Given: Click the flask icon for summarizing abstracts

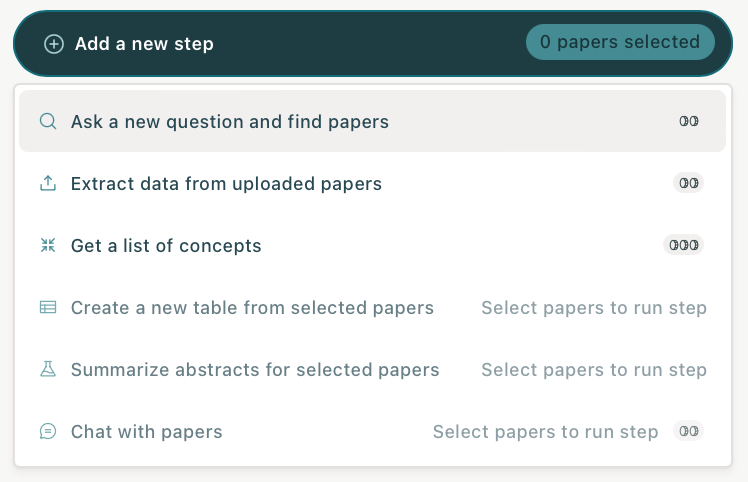Looking at the screenshot, I should [x=48, y=370].
